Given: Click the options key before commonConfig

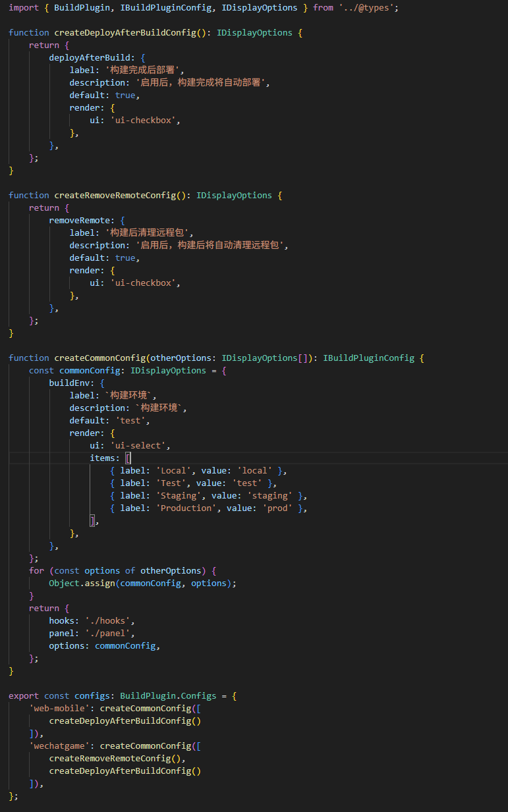Looking at the screenshot, I should [67, 646].
